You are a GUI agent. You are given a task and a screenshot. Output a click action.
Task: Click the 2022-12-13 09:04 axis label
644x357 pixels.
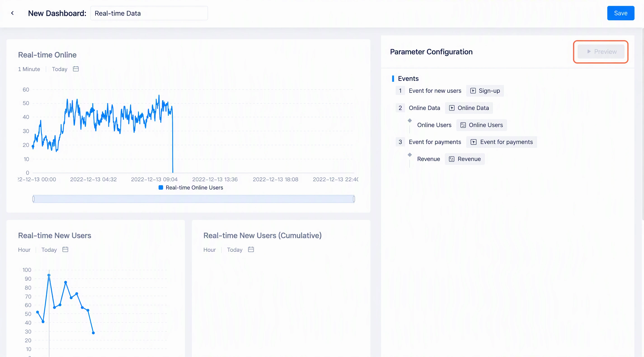click(154, 179)
